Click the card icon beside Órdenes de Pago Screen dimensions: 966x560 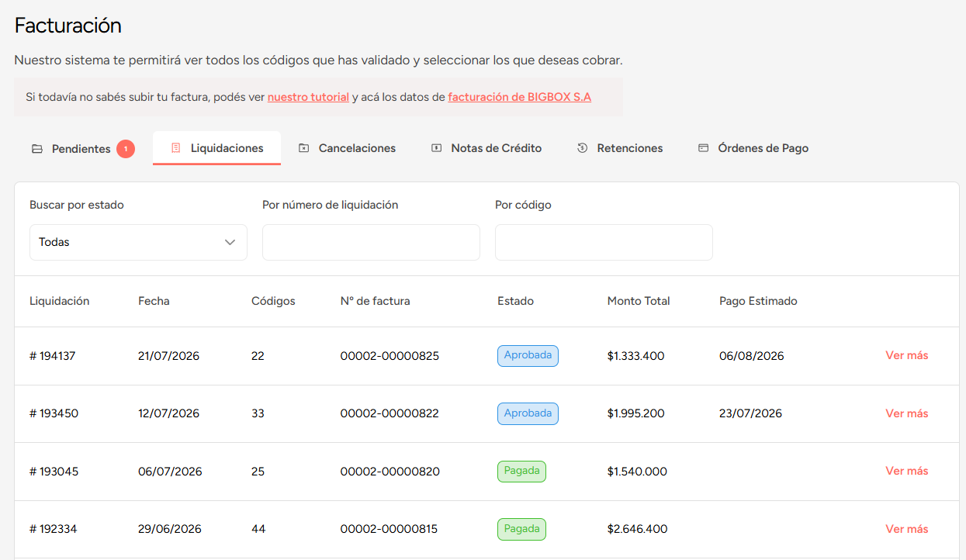[703, 147]
